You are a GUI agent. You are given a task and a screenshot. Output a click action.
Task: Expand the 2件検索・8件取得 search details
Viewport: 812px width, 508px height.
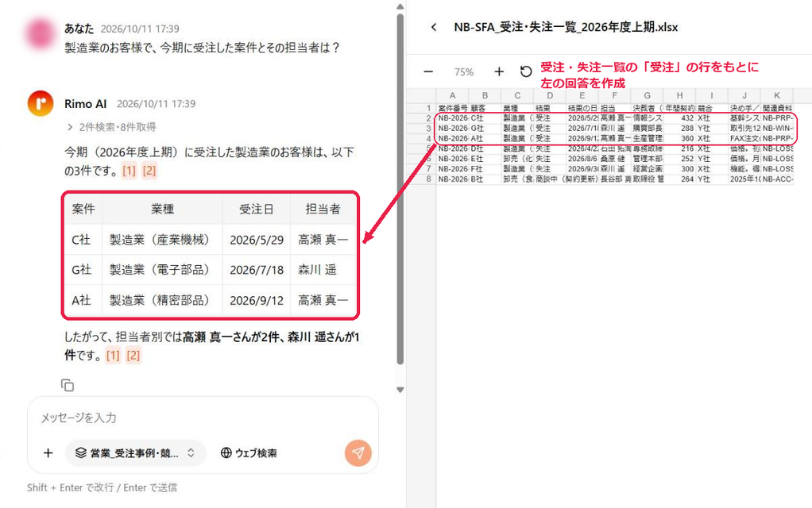pyautogui.click(x=111, y=127)
